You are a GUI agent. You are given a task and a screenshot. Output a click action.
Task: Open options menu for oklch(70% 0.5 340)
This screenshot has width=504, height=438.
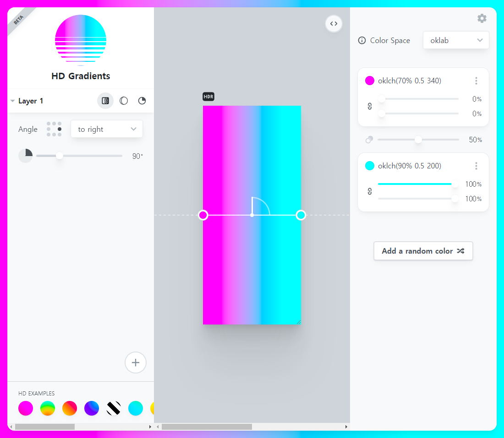pyautogui.click(x=476, y=81)
